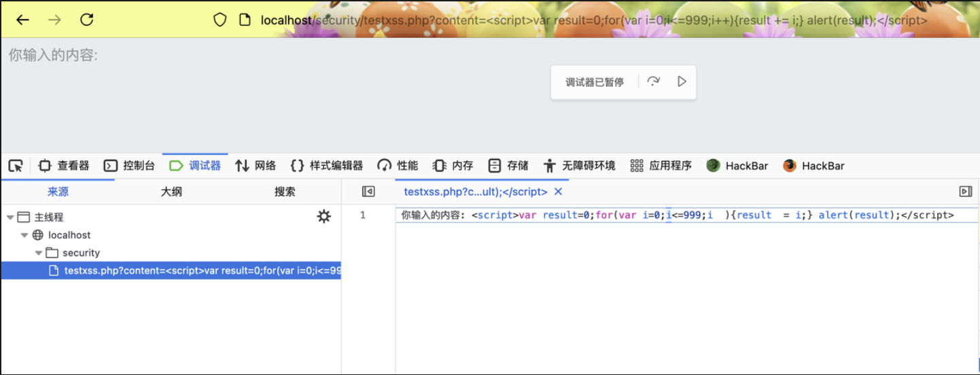Resume execution with the overlay play button
The height and width of the screenshot is (375, 980).
682,82
